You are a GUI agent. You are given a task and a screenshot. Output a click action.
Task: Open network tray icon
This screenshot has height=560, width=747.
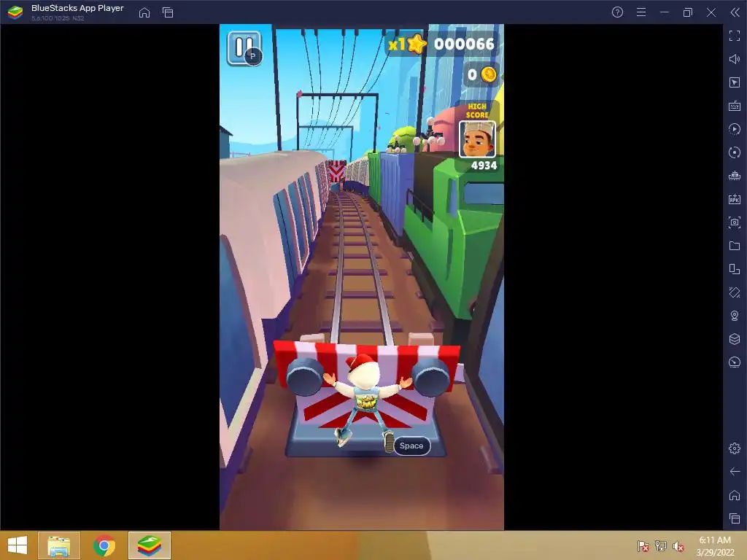661,546
